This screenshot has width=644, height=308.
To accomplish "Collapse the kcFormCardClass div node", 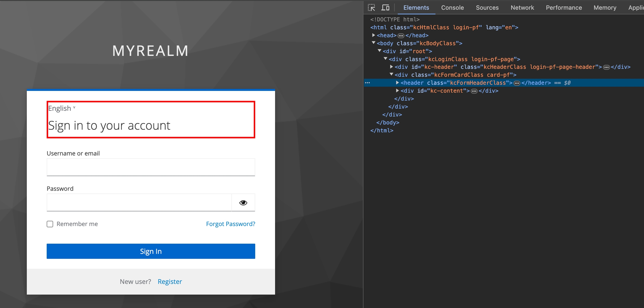I will coord(391,75).
